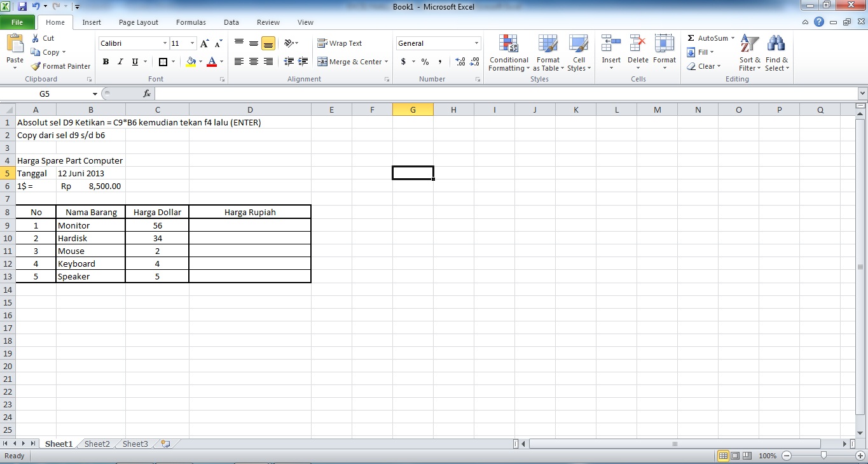Viewport: 868px width, 464px height.
Task: Apply italic formatting
Action: pyautogui.click(x=120, y=62)
